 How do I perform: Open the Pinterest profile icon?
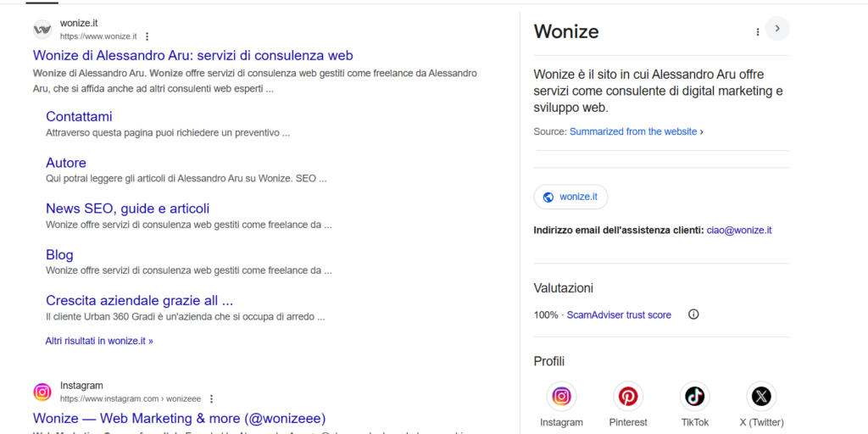pyautogui.click(x=628, y=397)
